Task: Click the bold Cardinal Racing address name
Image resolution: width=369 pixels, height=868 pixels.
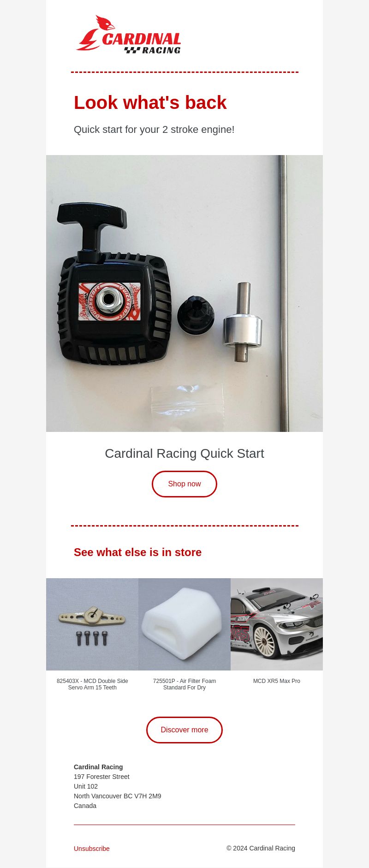Action: pos(98,767)
